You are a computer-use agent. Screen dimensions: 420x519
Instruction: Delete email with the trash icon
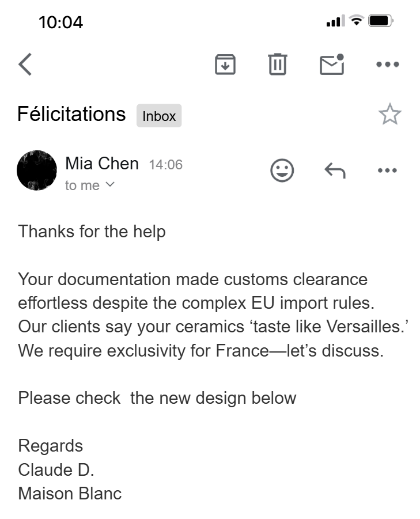pyautogui.click(x=277, y=64)
